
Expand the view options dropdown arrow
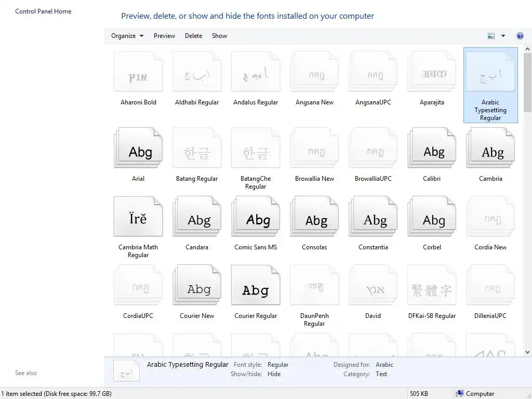click(x=503, y=36)
